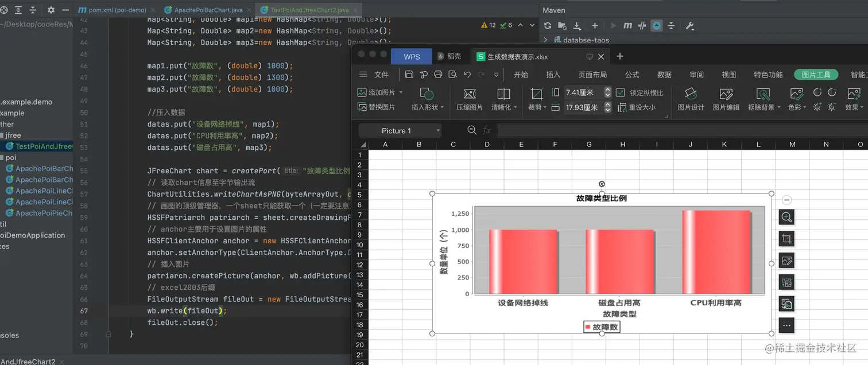
Task: Open 稻壳 tab in WPS
Action: coord(449,57)
